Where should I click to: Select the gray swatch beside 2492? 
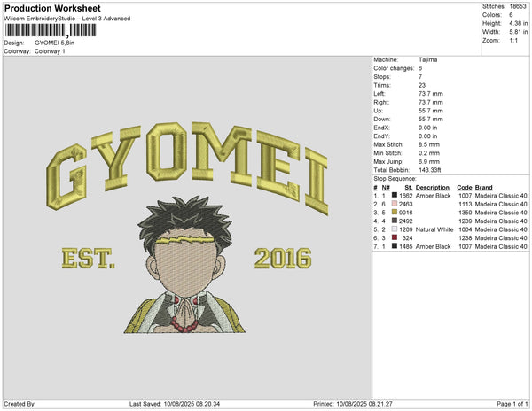395,221
